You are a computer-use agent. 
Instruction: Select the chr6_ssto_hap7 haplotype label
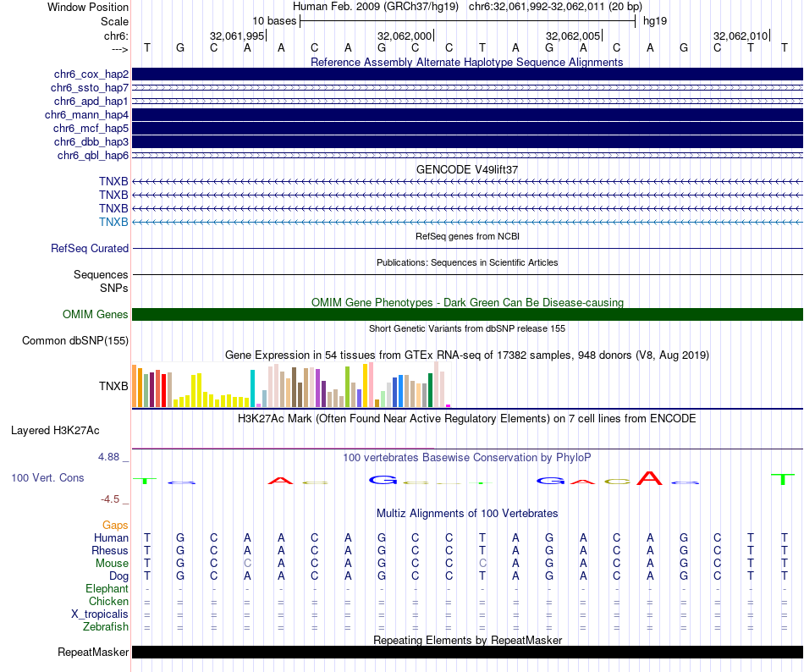[89, 88]
